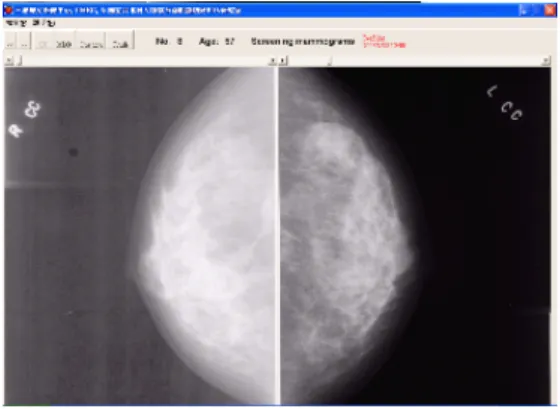Viewport: 560px width, 409px height.
Task: Click the left scroll arrow above the R CC image
Action: (x=9, y=61)
